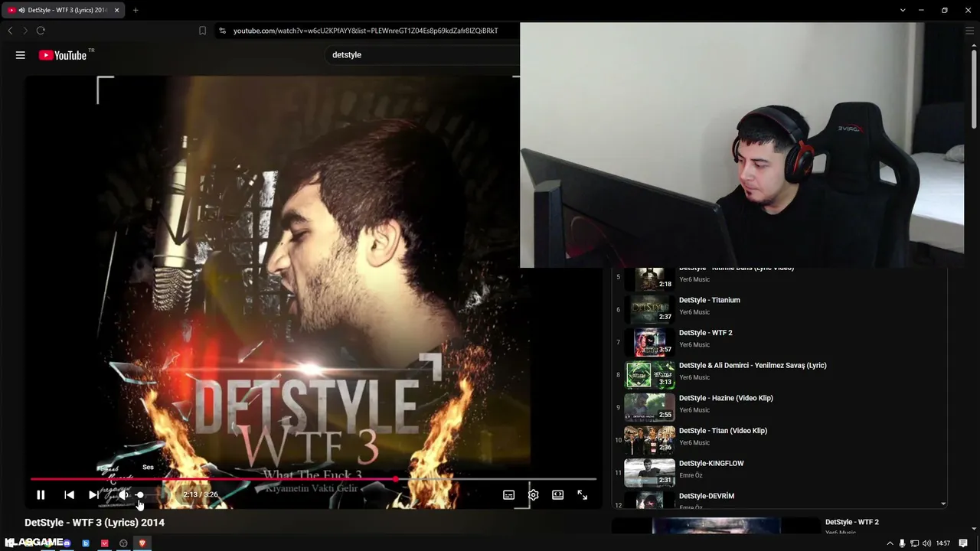This screenshot has width=980, height=551.
Task: Skip to the next video in playlist
Action: [93, 495]
